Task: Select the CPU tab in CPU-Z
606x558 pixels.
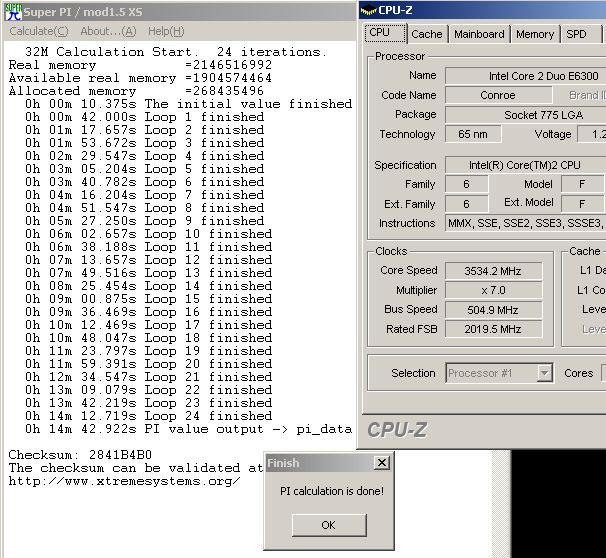Action: click(385, 33)
